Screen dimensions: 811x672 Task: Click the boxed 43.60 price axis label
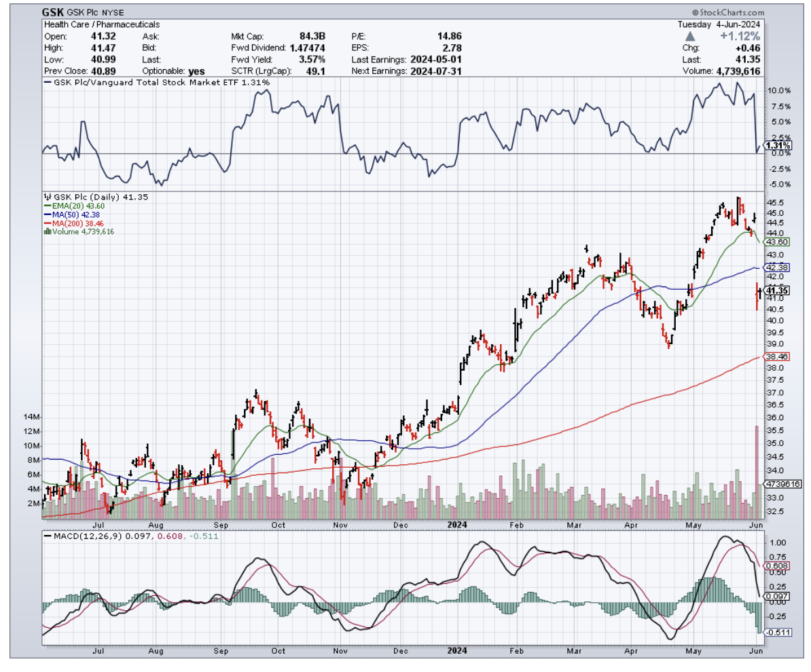click(x=777, y=242)
